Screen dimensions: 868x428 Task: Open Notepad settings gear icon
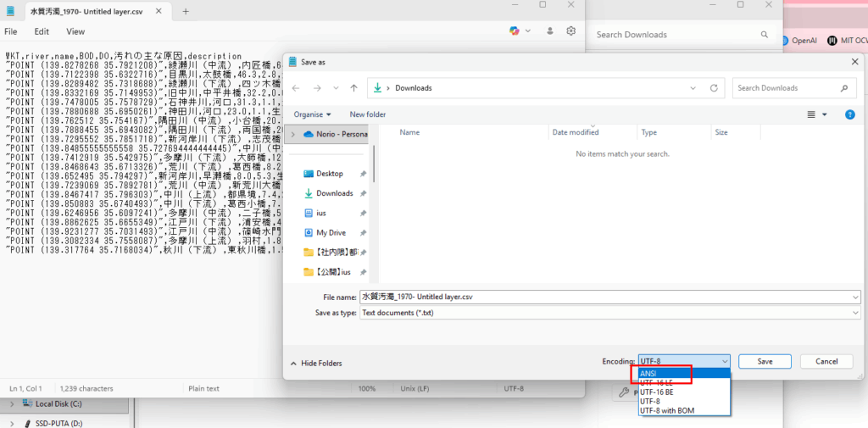click(x=571, y=31)
